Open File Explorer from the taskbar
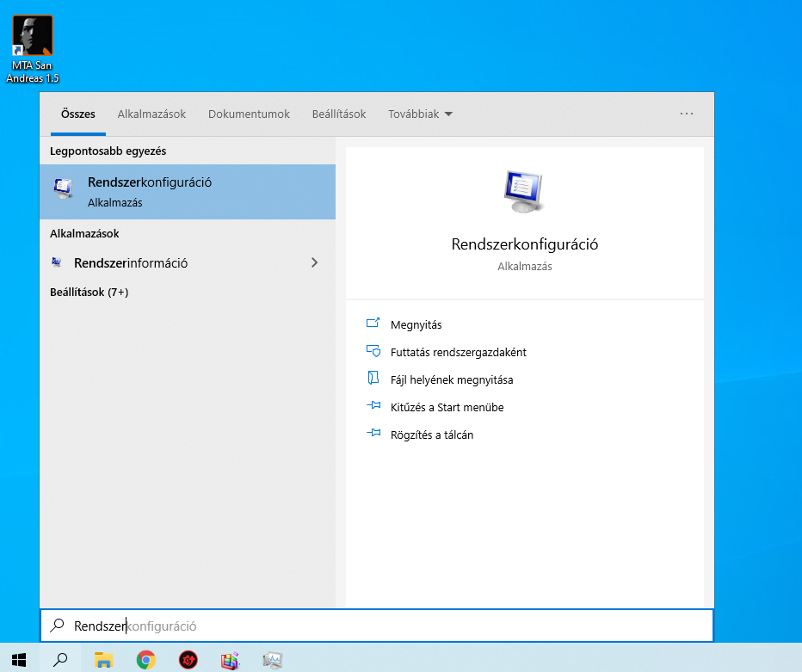Image resolution: width=802 pixels, height=672 pixels. click(103, 660)
